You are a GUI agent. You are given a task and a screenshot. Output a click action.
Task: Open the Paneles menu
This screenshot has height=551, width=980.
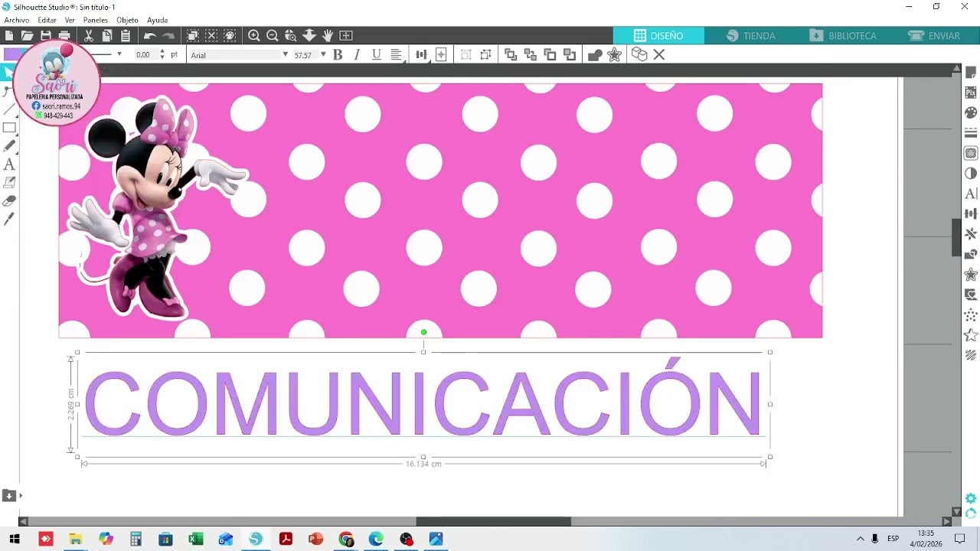tap(96, 20)
